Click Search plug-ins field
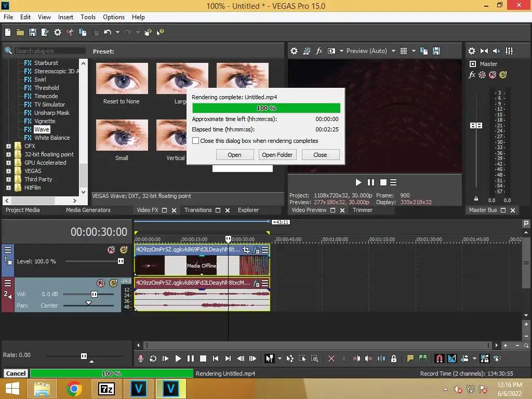Screen dimensions: 532x399 pos(49,51)
